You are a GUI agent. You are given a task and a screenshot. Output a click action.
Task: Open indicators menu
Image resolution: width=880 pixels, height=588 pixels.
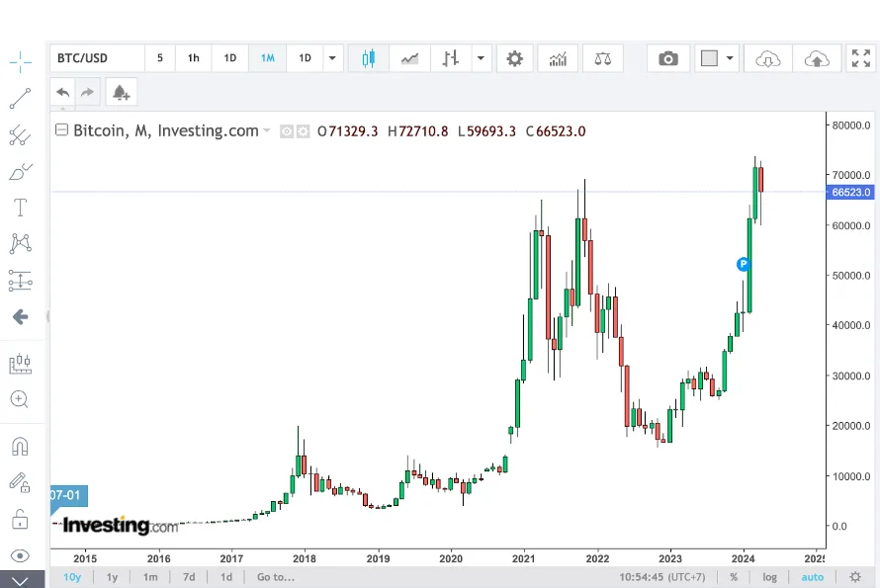coord(558,58)
